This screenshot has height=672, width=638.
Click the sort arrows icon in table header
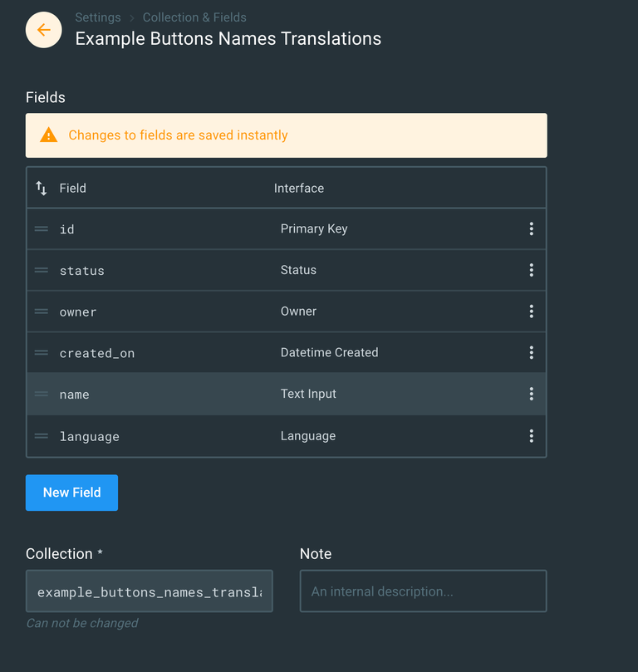(42, 189)
